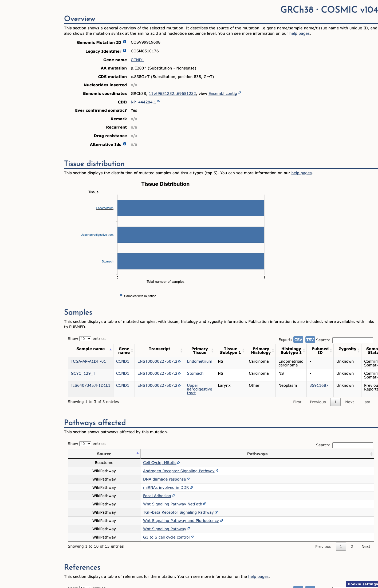Click Next in pathways pagination
Viewport: 378px width, 588px height.
(366, 547)
